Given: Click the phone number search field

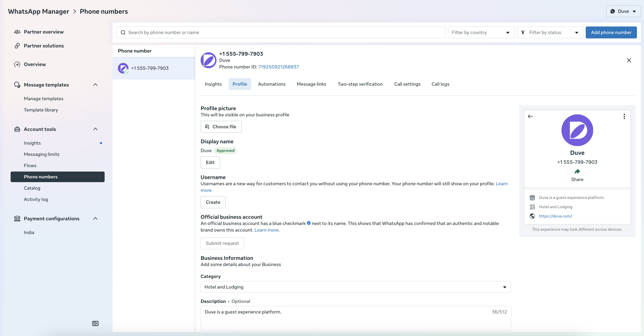Looking at the screenshot, I should pos(281,32).
